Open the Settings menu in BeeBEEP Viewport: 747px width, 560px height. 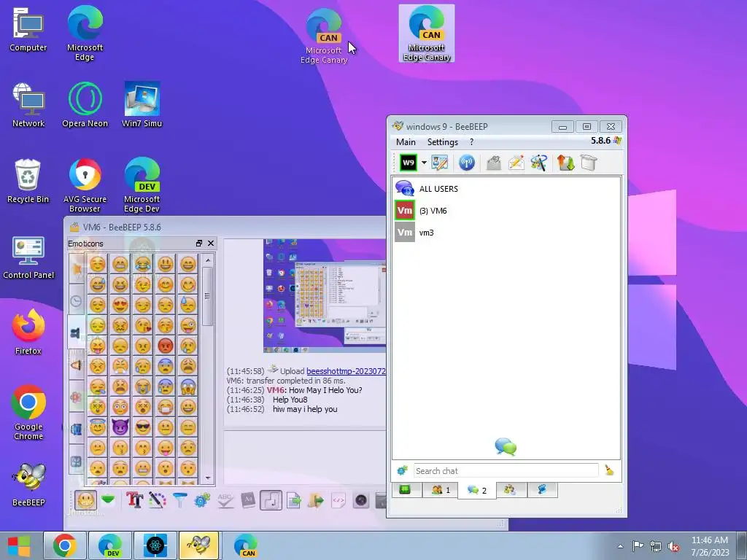pos(443,142)
